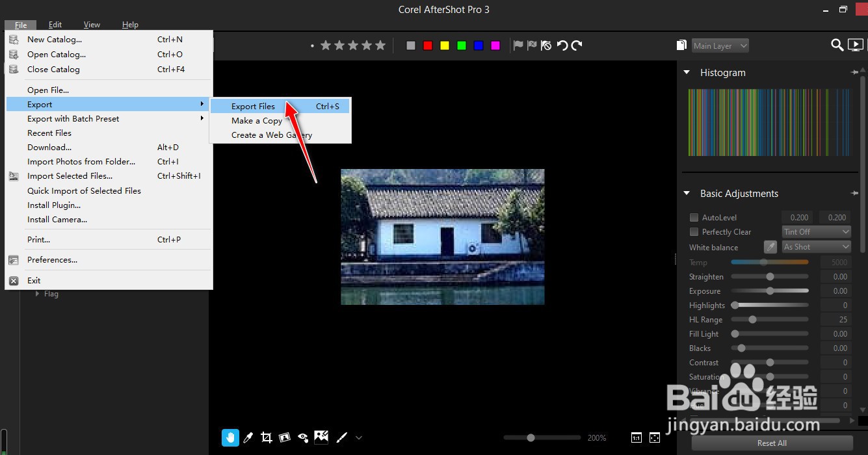This screenshot has width=868, height=455.
Task: Enable the Perfectly Clear checkbox
Action: coord(694,232)
